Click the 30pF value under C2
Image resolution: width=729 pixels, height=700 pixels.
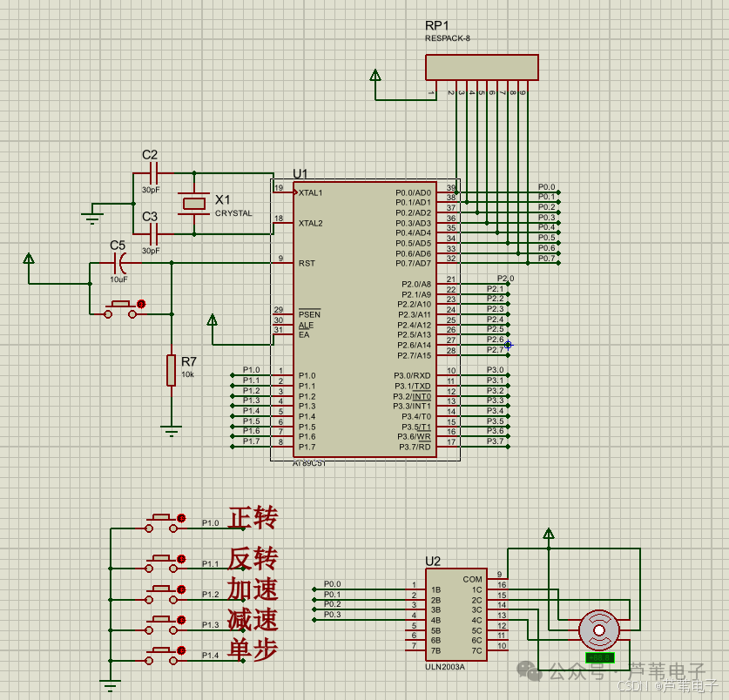(151, 190)
